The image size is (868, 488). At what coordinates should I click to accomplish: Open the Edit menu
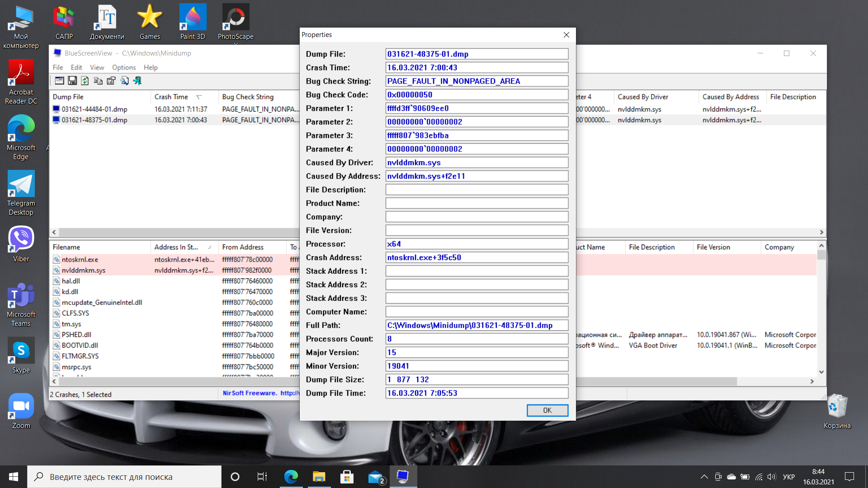point(76,67)
